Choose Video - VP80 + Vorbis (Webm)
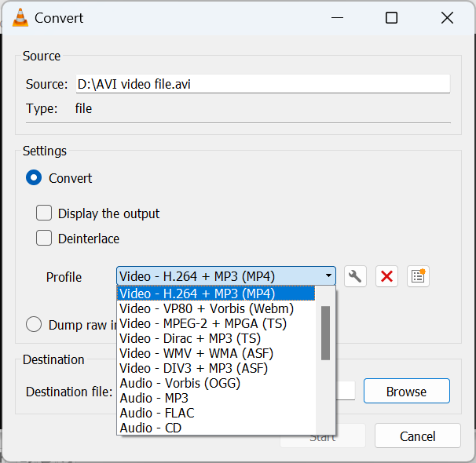 (216, 308)
